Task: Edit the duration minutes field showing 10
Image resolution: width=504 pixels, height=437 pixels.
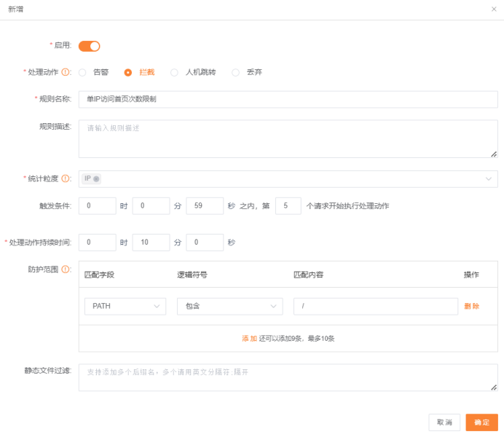Action: (151, 243)
